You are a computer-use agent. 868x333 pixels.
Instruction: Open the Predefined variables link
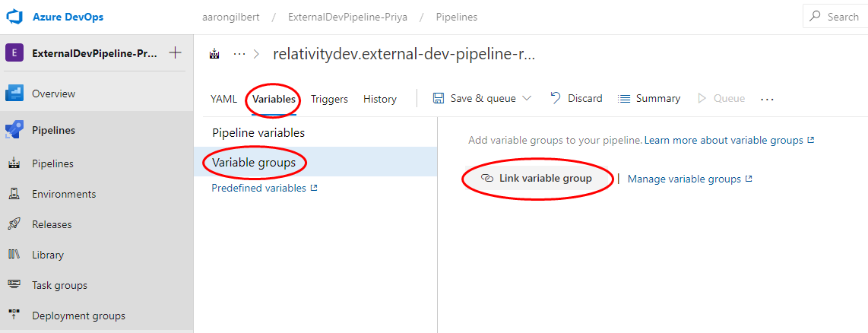click(x=258, y=188)
